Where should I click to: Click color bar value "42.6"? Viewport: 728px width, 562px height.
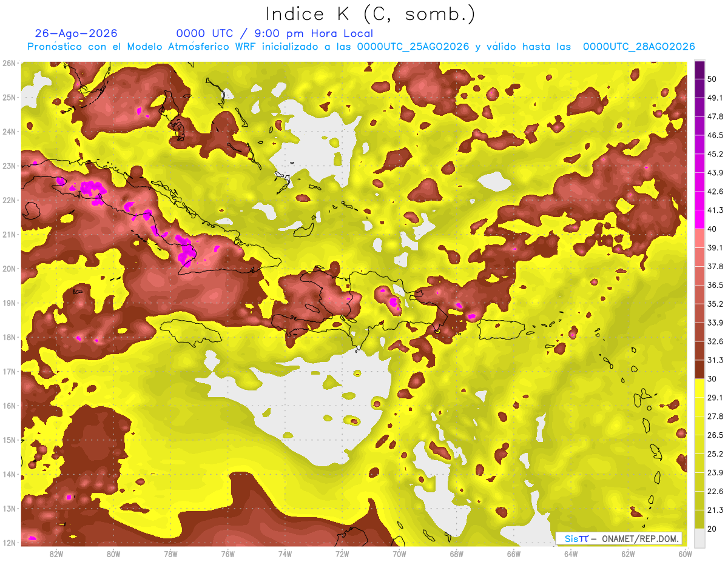pyautogui.click(x=715, y=192)
